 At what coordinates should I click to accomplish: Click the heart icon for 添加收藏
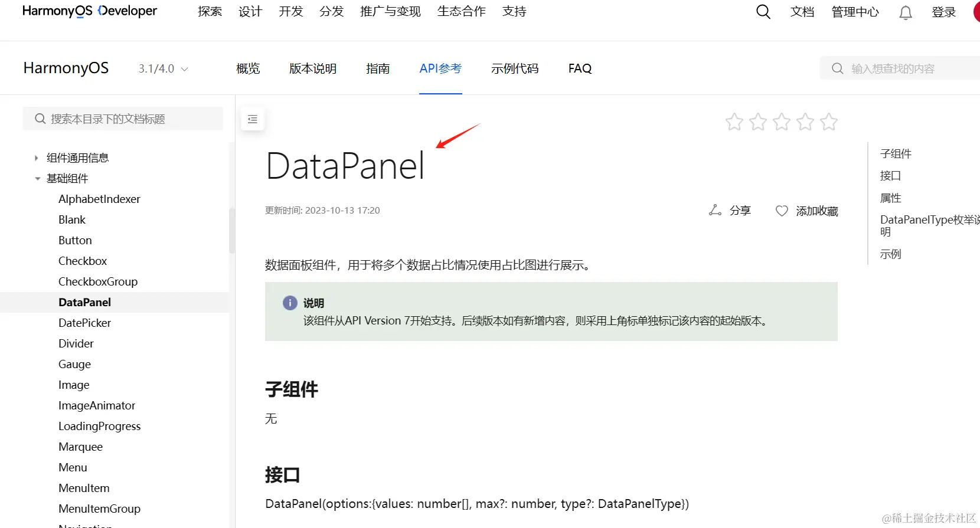coord(782,211)
